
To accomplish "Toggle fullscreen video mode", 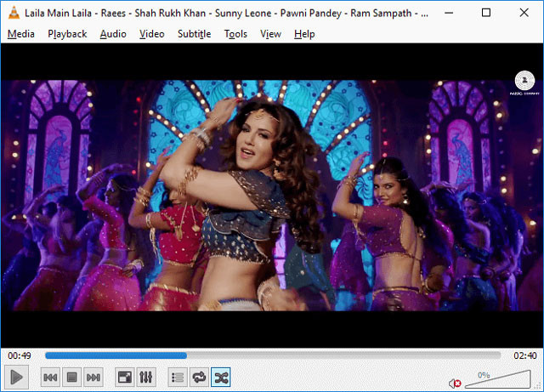I will tap(125, 377).
